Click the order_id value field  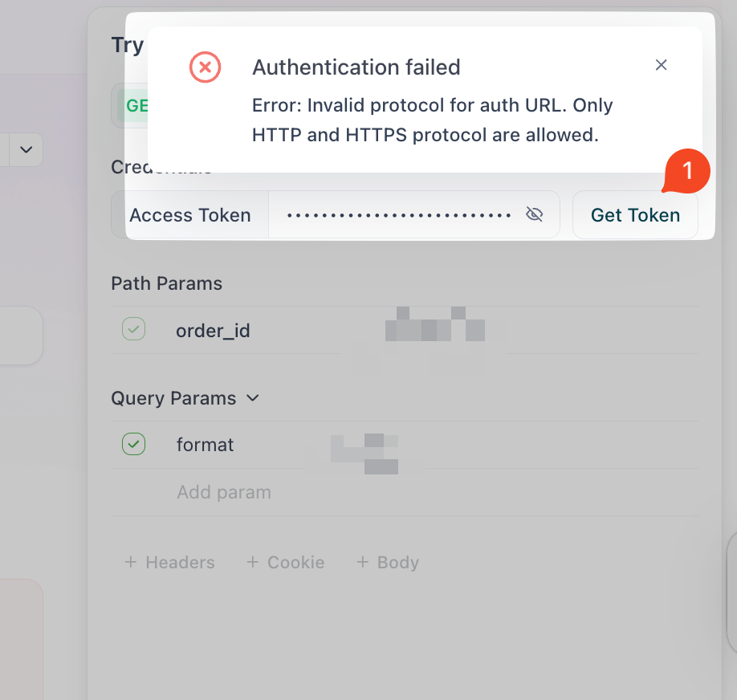tap(434, 330)
